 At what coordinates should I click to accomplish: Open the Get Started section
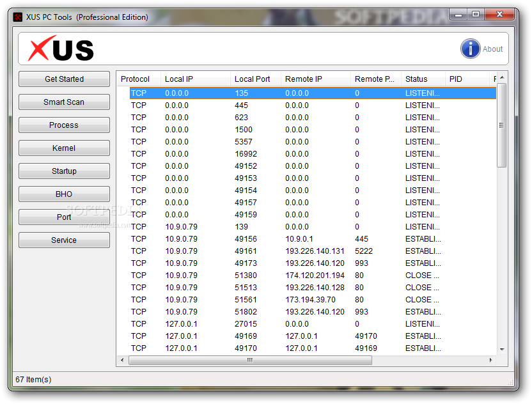pyautogui.click(x=64, y=79)
